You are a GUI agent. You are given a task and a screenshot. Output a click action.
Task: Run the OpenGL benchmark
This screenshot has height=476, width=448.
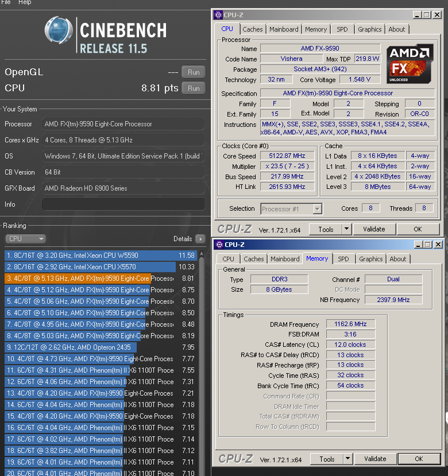pyautogui.click(x=194, y=72)
